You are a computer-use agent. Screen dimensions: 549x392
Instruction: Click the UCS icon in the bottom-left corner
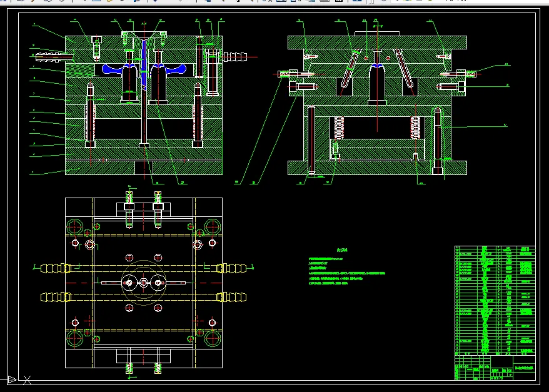point(13,379)
